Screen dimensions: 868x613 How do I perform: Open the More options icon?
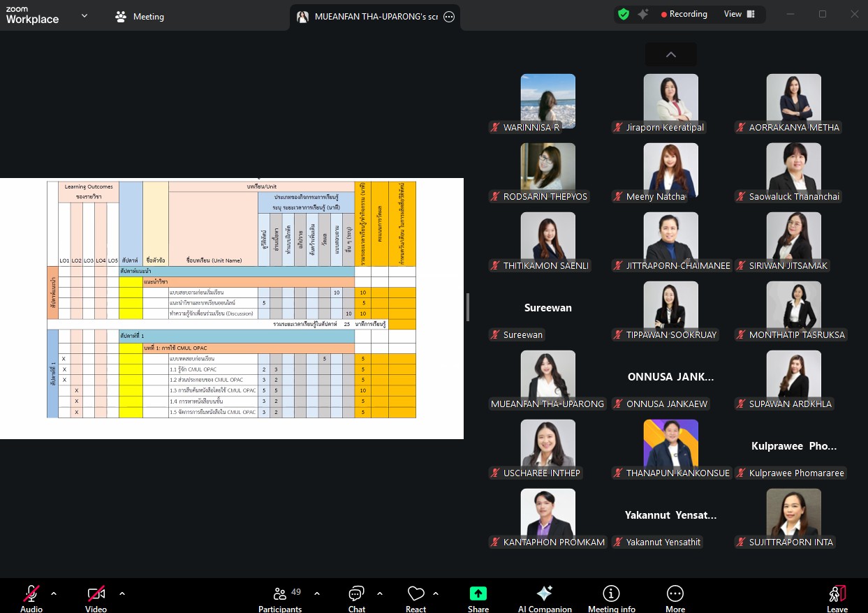click(675, 594)
